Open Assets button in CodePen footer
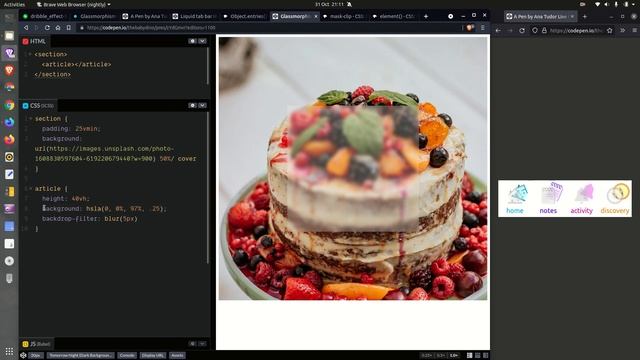This screenshot has width=640, height=360. pyautogui.click(x=177, y=356)
